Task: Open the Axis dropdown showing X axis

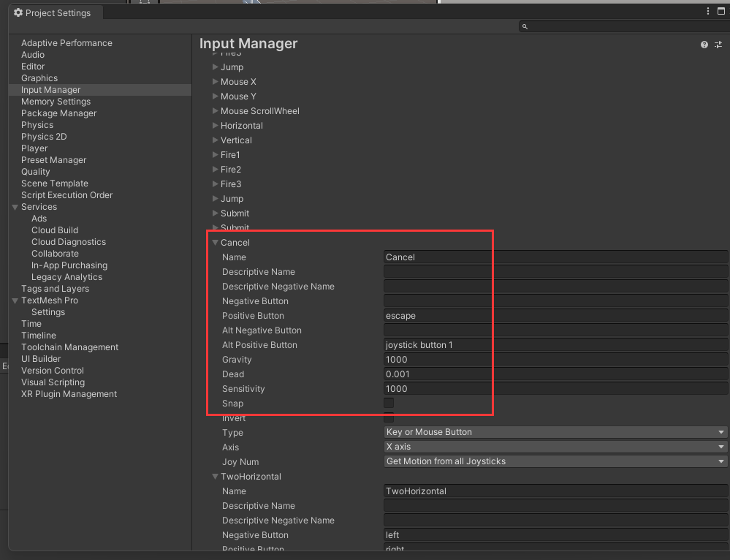Action: pos(555,447)
